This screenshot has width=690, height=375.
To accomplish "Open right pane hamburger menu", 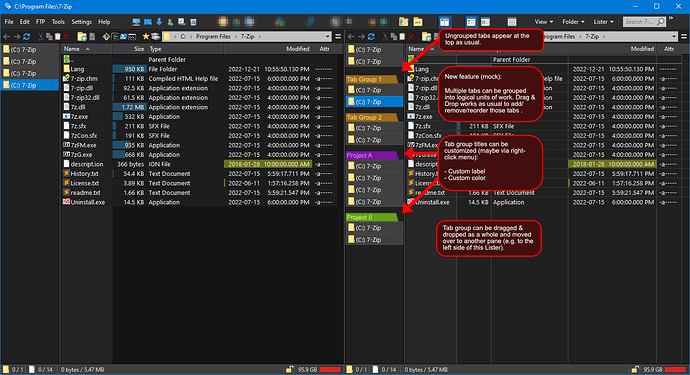I will coord(684,37).
